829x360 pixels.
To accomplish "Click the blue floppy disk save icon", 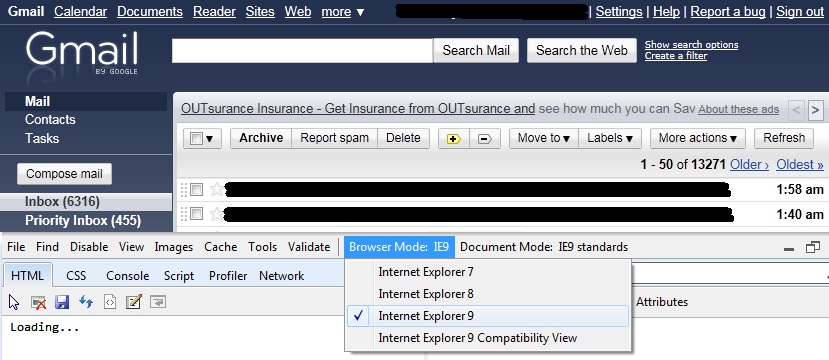I will (x=62, y=302).
